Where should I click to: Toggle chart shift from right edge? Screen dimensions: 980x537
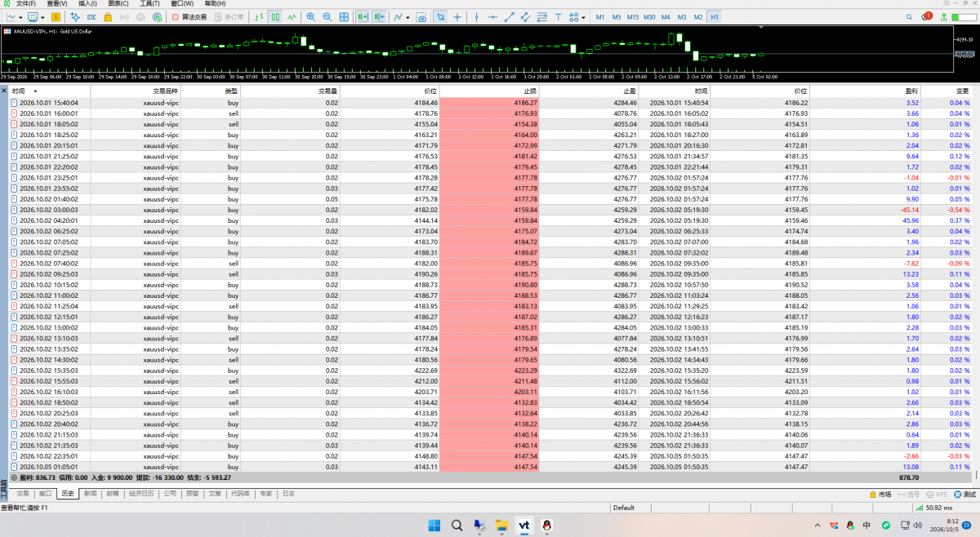pos(380,16)
